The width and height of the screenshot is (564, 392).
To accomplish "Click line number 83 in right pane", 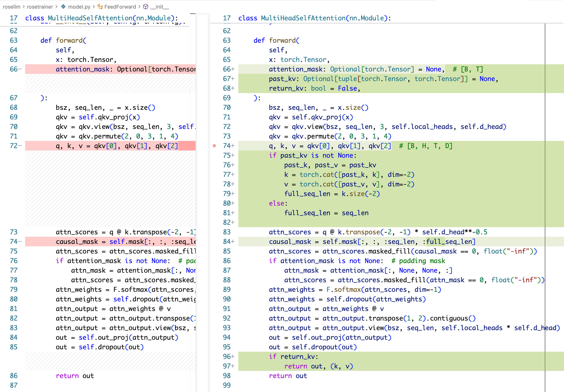I will pos(227,232).
